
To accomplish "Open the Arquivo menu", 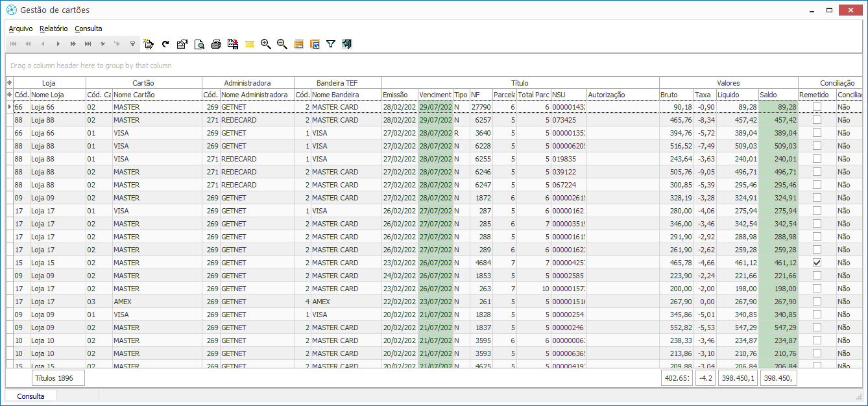I will pyautogui.click(x=21, y=29).
